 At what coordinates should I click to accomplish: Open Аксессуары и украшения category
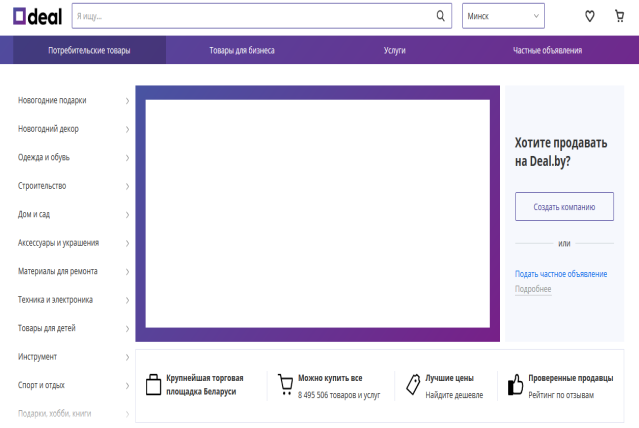pos(58,243)
